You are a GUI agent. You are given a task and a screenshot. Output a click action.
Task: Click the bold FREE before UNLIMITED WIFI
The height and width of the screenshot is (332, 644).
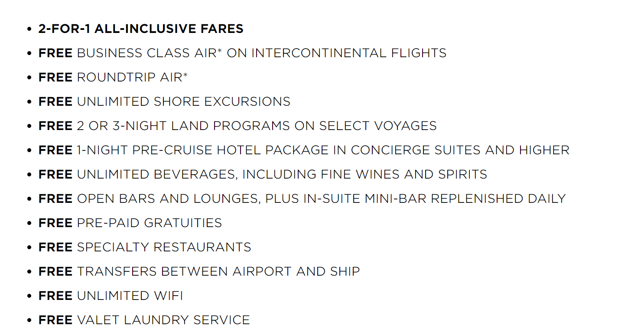(55, 296)
